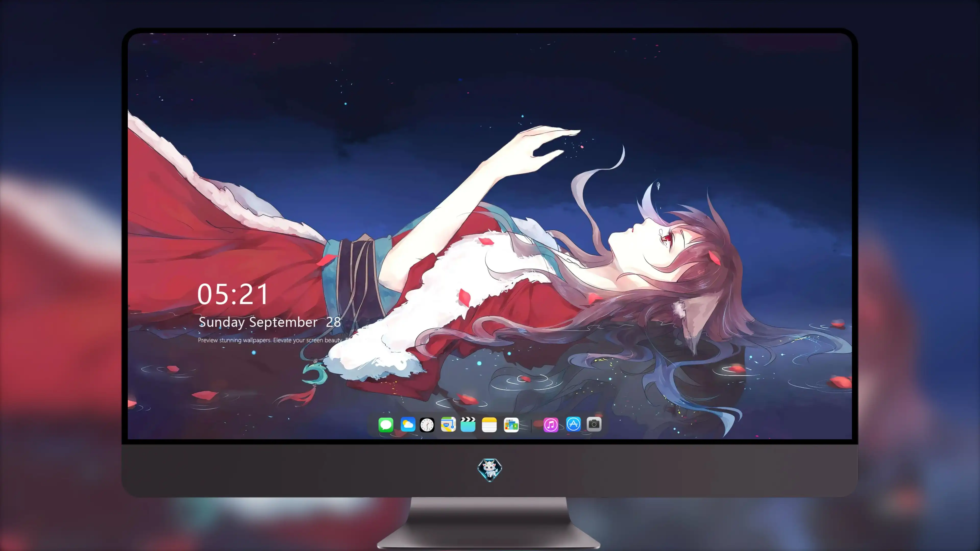Open the clapperboard Videos app in dock
The image size is (980, 551).
point(468,424)
